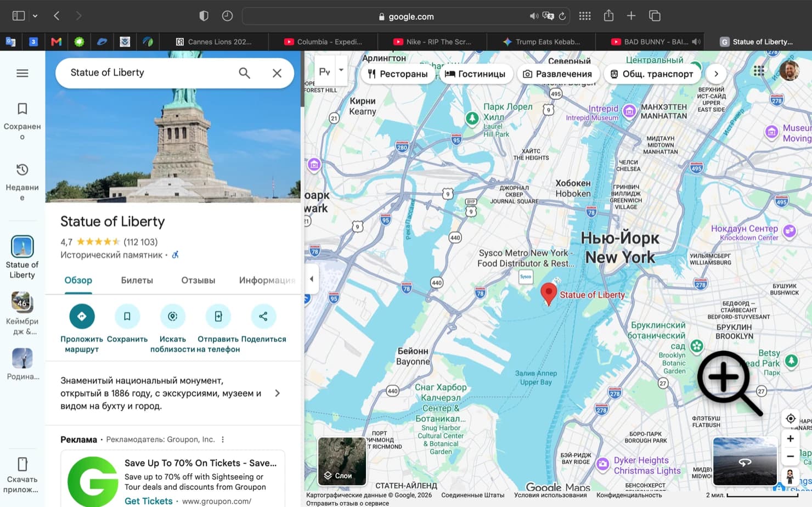Clear the Statue of Liberty search
This screenshot has height=507, width=812.
277,73
